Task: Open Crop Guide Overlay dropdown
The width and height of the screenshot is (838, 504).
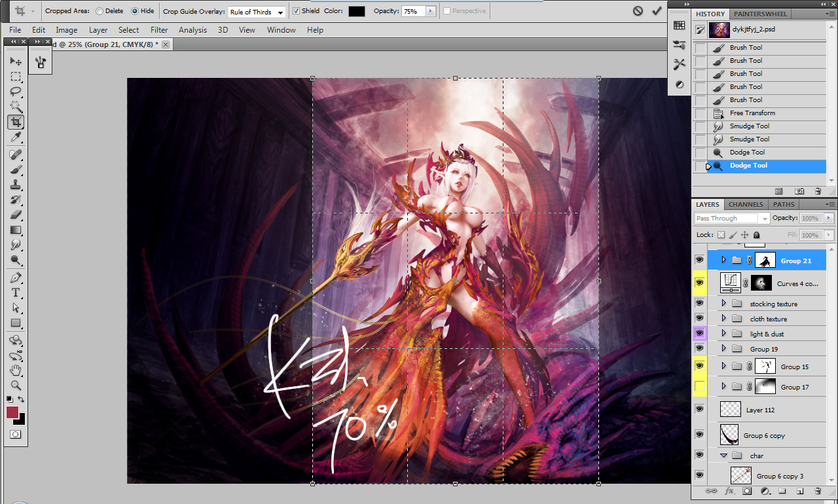Action: pyautogui.click(x=257, y=12)
